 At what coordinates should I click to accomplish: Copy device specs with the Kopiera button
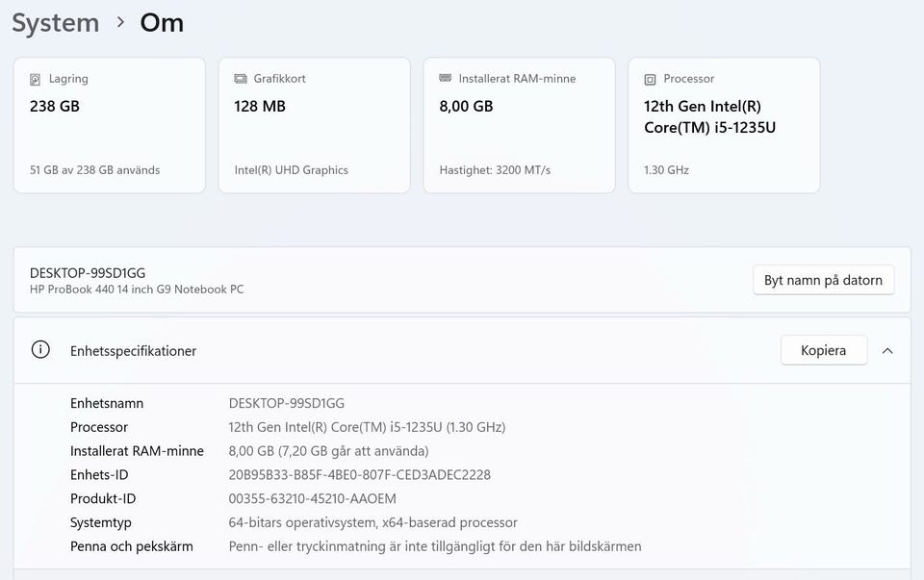823,350
